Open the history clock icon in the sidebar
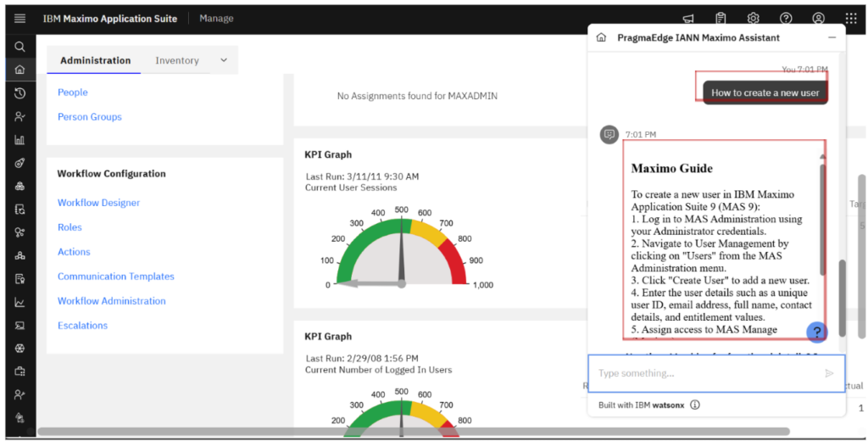 20,93
